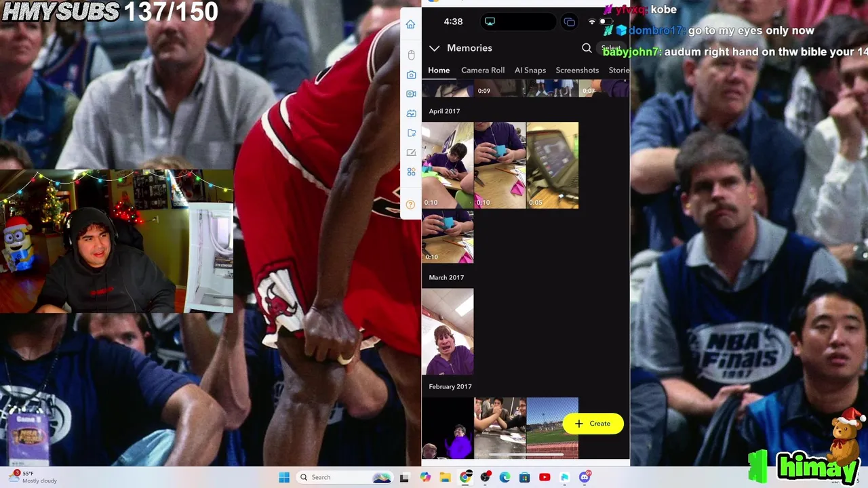This screenshot has height=488, width=868.
Task: Open OBS Studio from the taskbar
Action: [485, 477]
